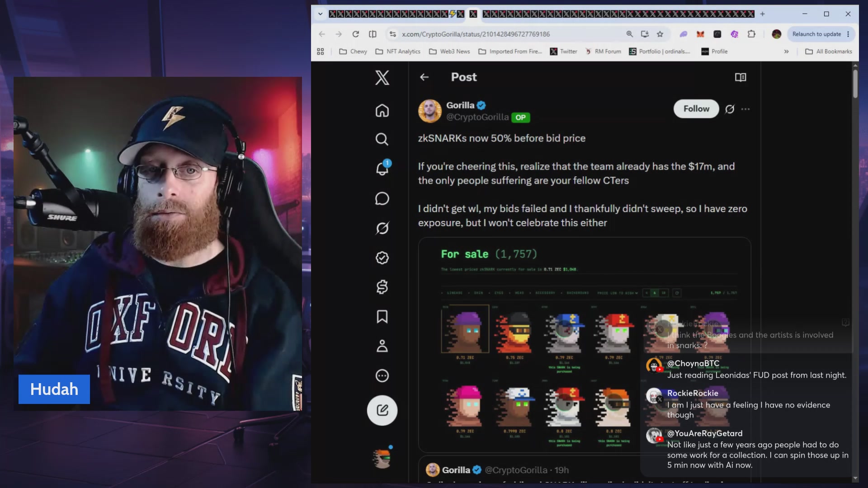The height and width of the screenshot is (488, 868).
Task: Open the Extensions puzzle icon
Action: [751, 34]
